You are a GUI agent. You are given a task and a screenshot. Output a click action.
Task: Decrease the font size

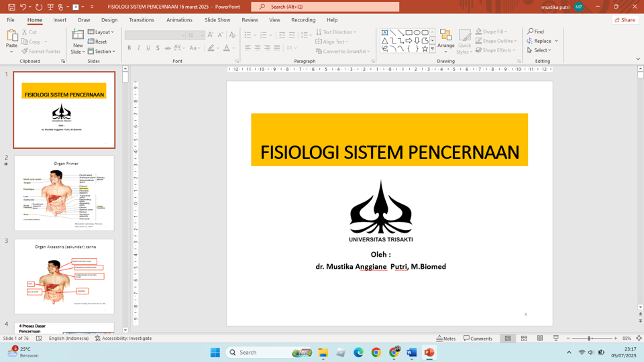pos(221,36)
